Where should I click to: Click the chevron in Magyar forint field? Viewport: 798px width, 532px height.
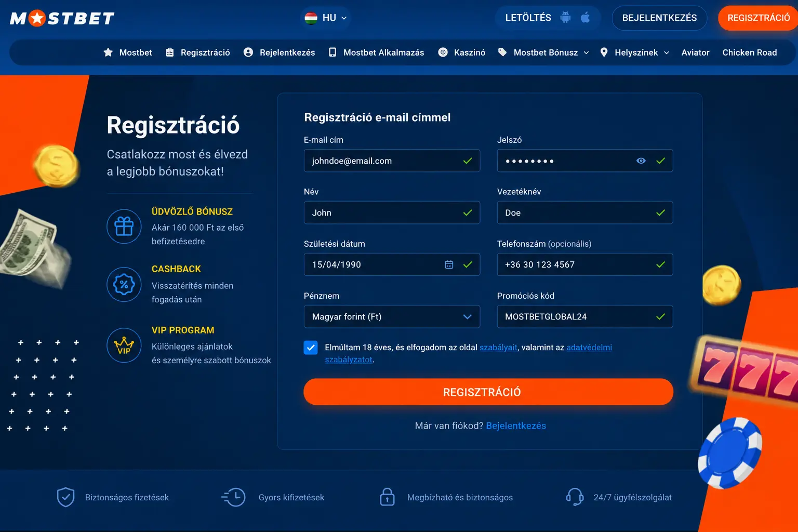[x=468, y=316]
